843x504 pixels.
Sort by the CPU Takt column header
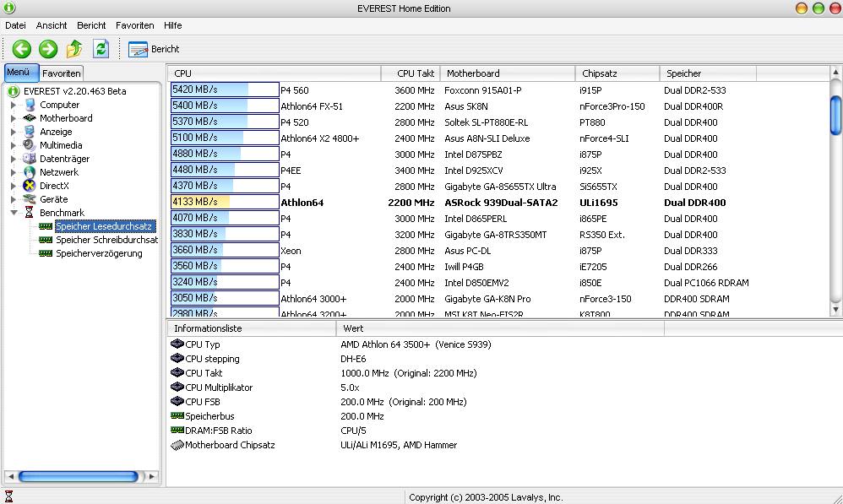pos(411,73)
